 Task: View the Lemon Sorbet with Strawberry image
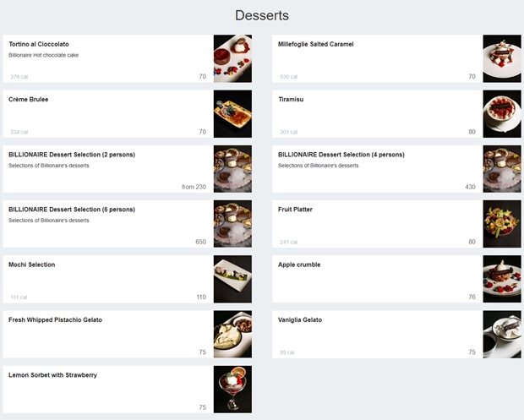coord(232,390)
